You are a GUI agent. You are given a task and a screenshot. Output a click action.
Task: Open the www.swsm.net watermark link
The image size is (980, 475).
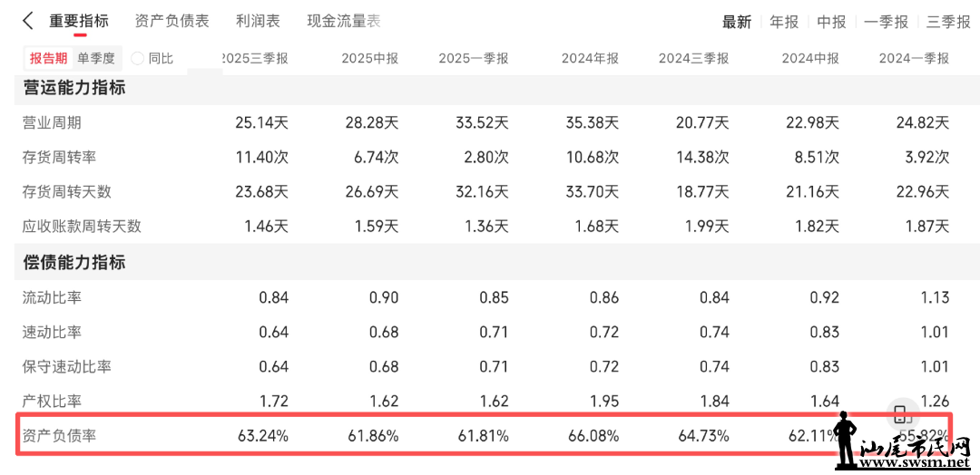(x=915, y=462)
